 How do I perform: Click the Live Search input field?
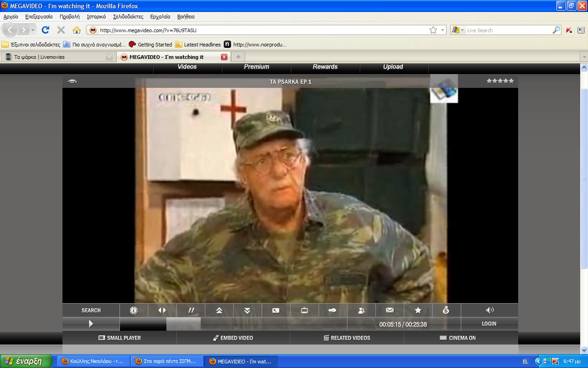508,30
